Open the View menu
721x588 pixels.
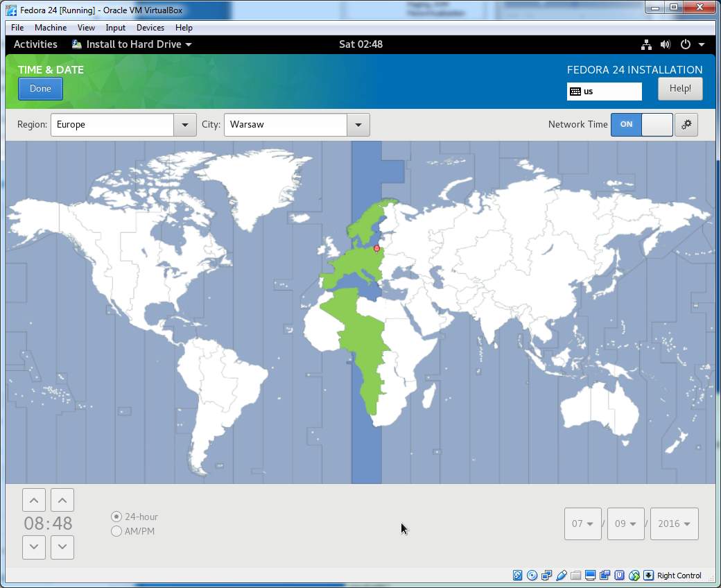(86, 28)
